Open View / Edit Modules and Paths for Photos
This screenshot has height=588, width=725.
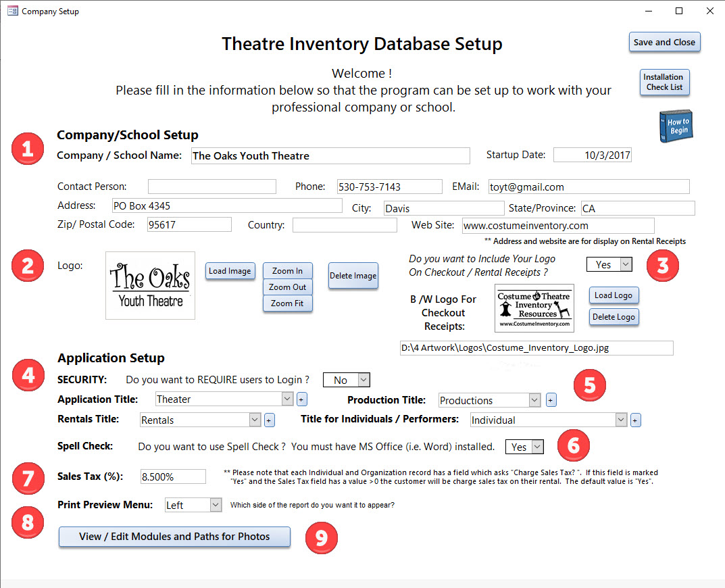point(174,537)
